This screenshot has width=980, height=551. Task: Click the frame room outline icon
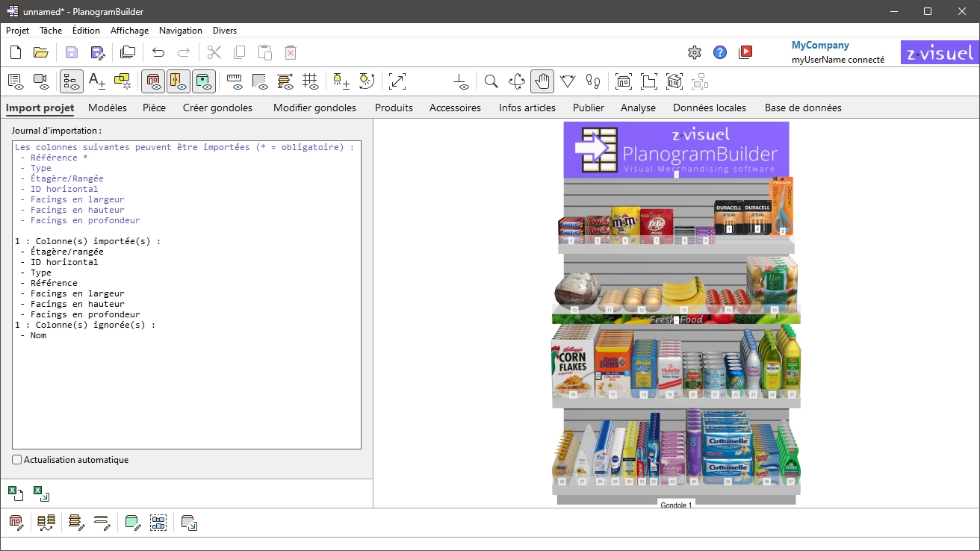(649, 81)
